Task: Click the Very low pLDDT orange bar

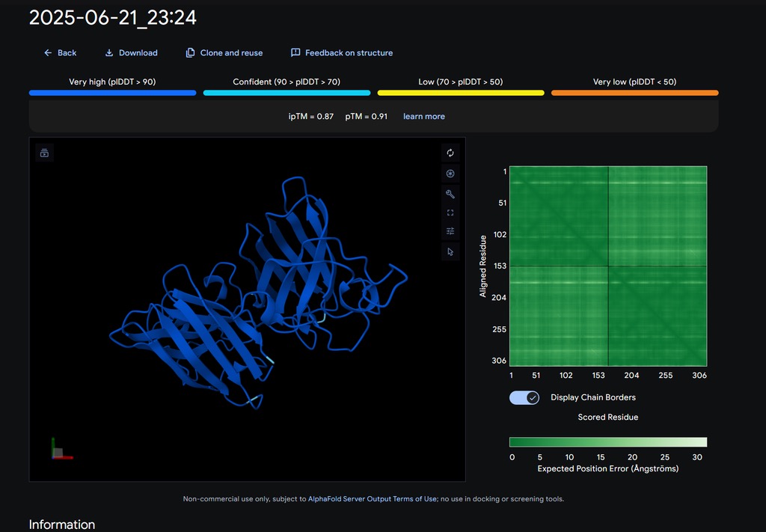Action: [x=634, y=93]
